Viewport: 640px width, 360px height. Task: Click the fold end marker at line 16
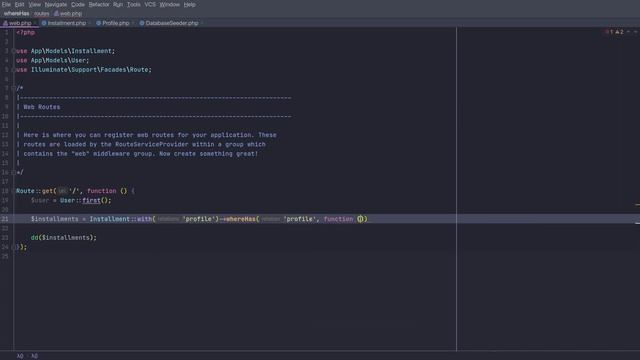(13, 172)
